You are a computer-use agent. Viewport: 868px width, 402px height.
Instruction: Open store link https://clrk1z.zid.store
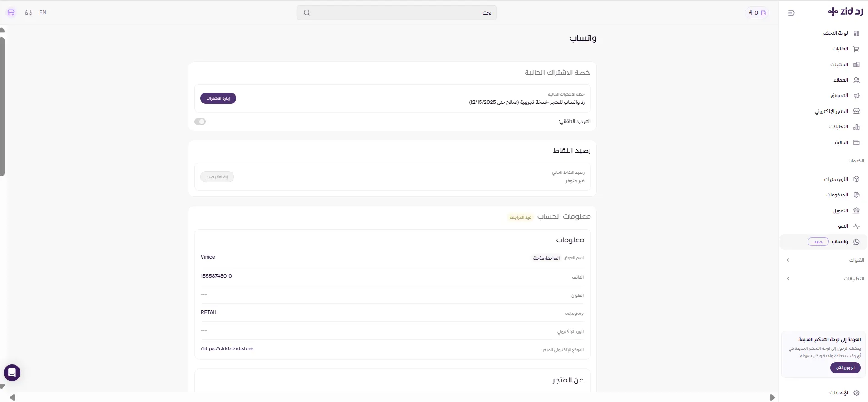(x=227, y=348)
